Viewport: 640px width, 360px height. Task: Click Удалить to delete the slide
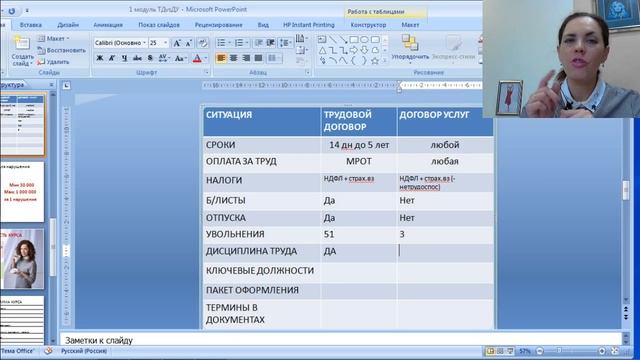pos(53,62)
